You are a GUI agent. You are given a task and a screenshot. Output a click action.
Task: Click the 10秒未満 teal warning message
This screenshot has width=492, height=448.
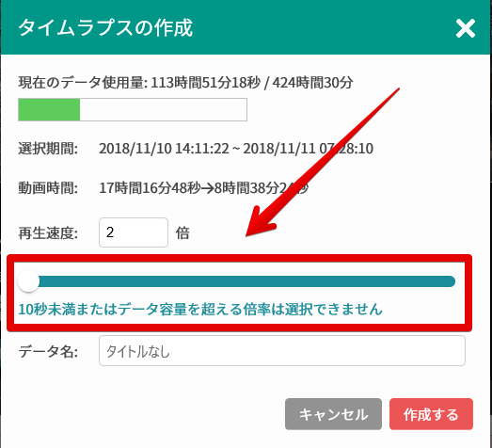[x=200, y=309]
